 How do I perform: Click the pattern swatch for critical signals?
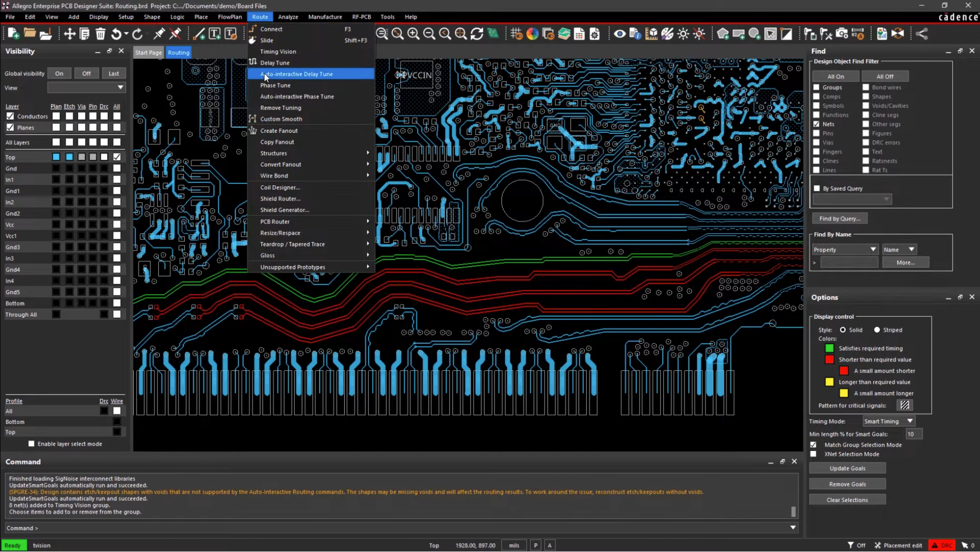(905, 405)
